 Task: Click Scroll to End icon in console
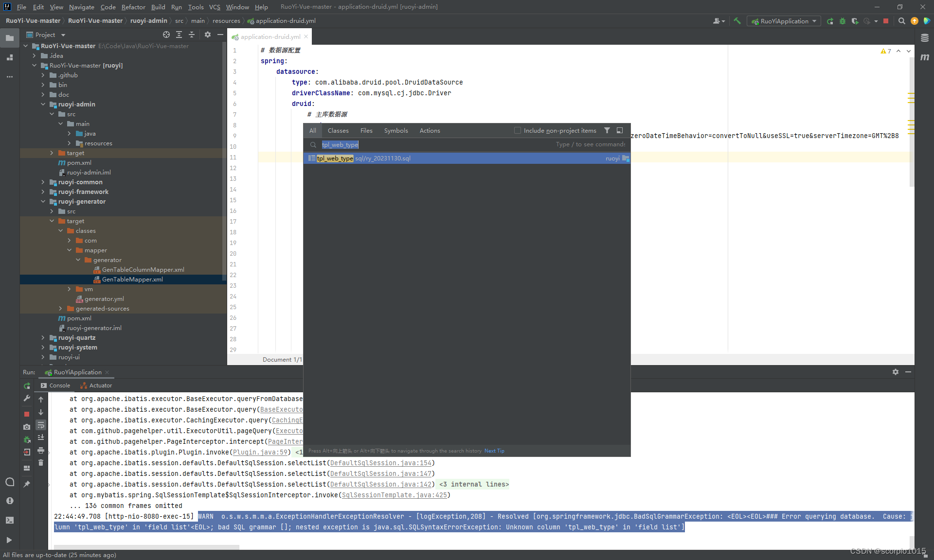41,437
